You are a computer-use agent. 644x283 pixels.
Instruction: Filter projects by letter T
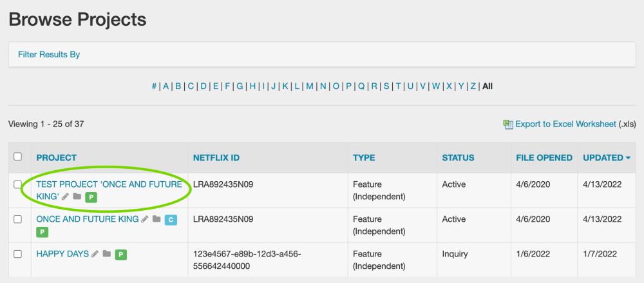point(398,86)
